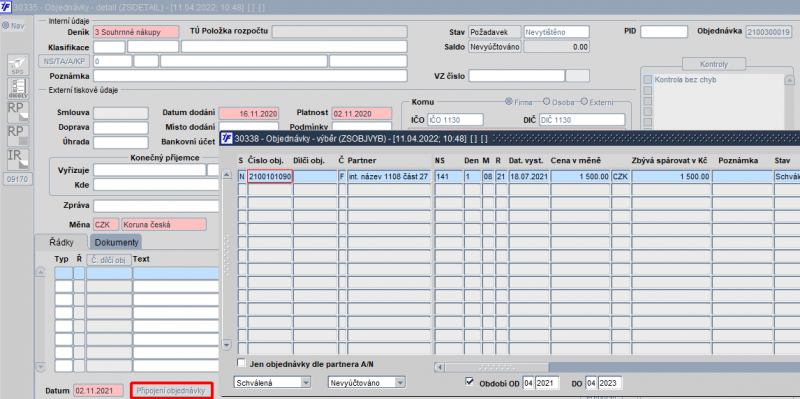The height and width of the screenshot is (399, 800).
Task: Click partner cell int. název 1108 část 27
Action: pos(389,177)
